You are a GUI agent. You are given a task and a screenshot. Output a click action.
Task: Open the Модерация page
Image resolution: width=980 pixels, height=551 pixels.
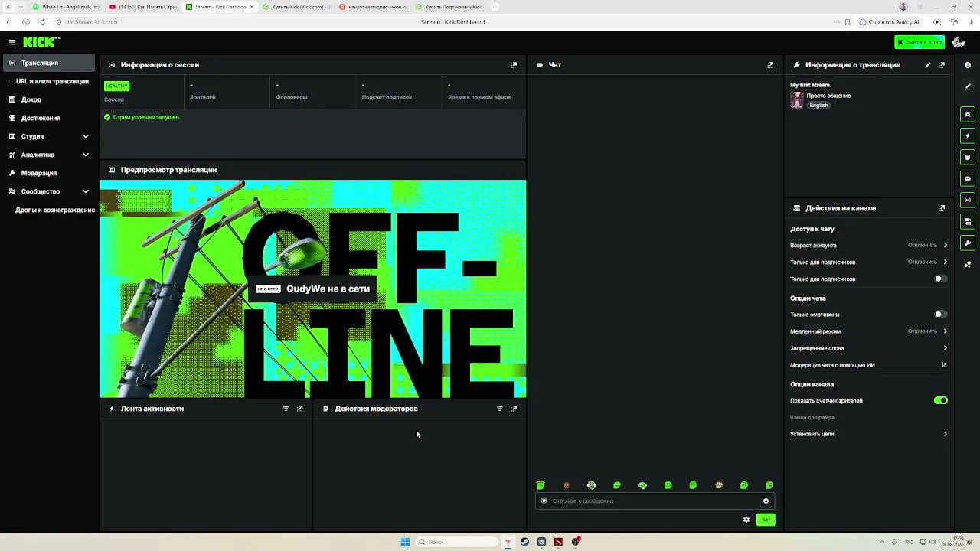pos(49,173)
